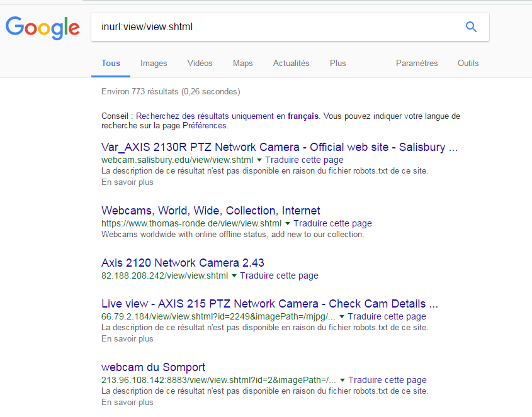Image resolution: width=532 pixels, height=417 pixels.
Task: Focus the search box containing inurl:view/view.shtml
Action: click(290, 27)
